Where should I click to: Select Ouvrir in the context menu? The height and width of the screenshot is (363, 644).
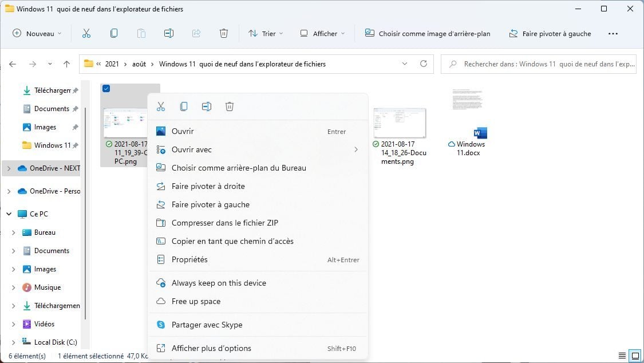tap(258, 132)
